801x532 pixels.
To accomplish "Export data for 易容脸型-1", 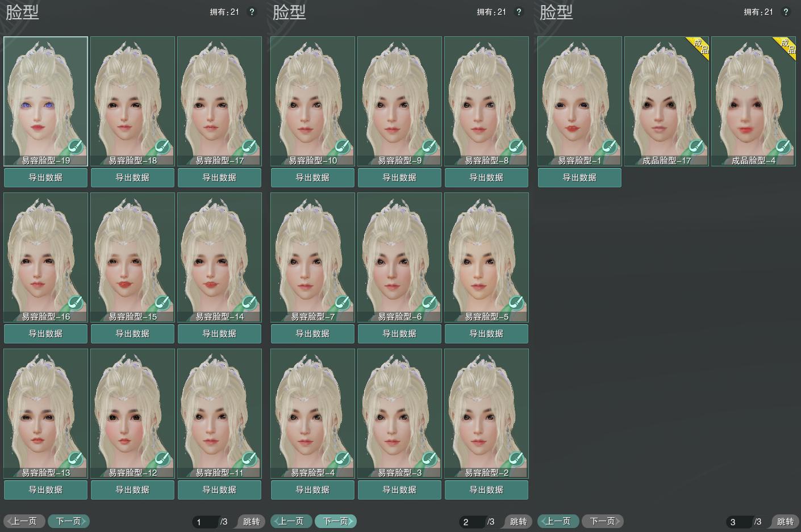I will click(x=579, y=178).
